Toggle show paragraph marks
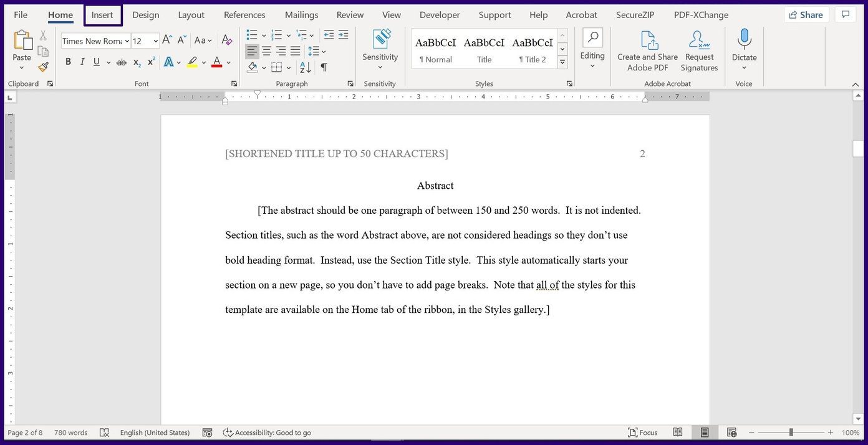This screenshot has width=868, height=445. [x=324, y=67]
